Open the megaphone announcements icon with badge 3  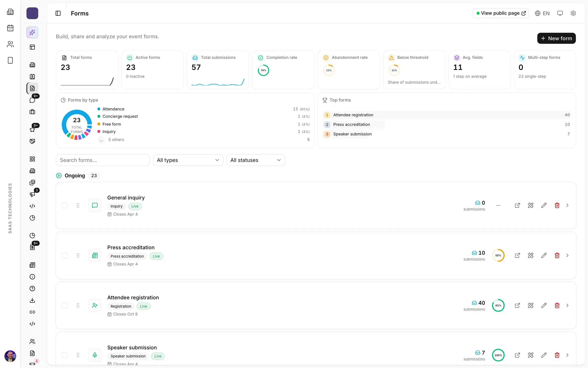point(32,194)
